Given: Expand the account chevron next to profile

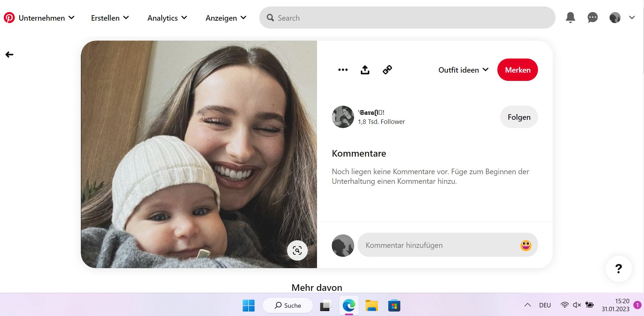Looking at the screenshot, I should (x=632, y=18).
